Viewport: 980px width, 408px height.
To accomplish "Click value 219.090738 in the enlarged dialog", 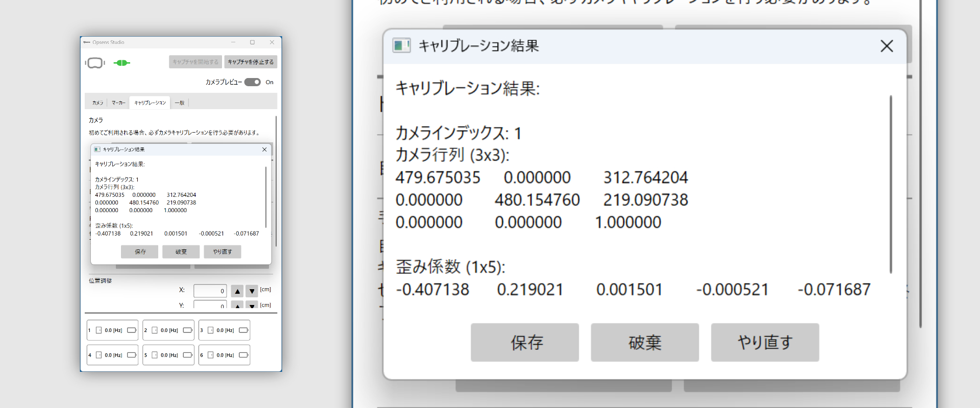I will click(x=646, y=200).
